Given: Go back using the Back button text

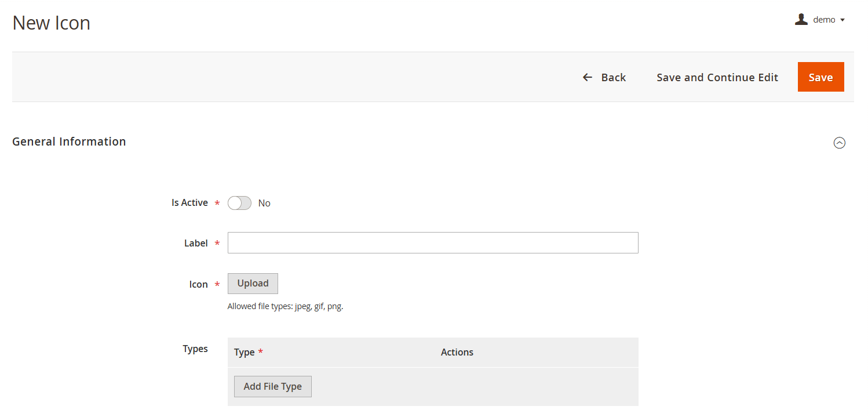Looking at the screenshot, I should coord(613,77).
